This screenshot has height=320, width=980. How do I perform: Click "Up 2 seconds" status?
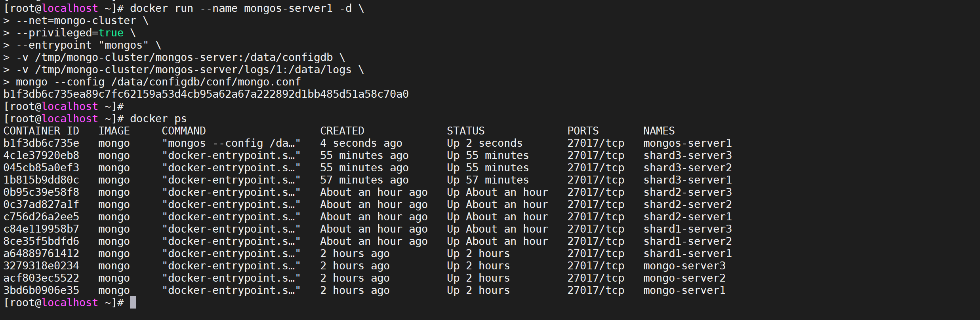[485, 143]
